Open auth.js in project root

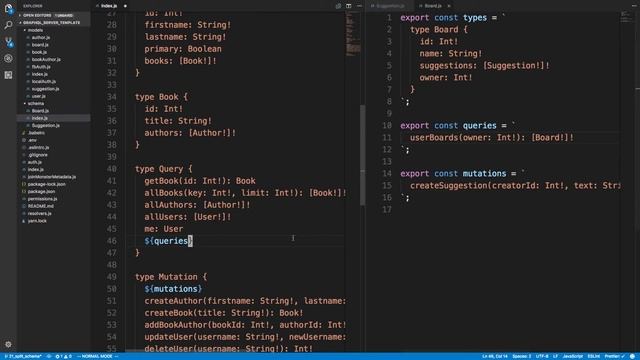pyautogui.click(x=35, y=162)
